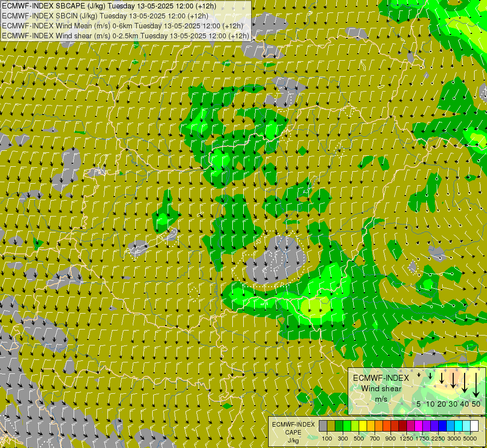Click the 'CAPE' label in the color legend

[293, 433]
